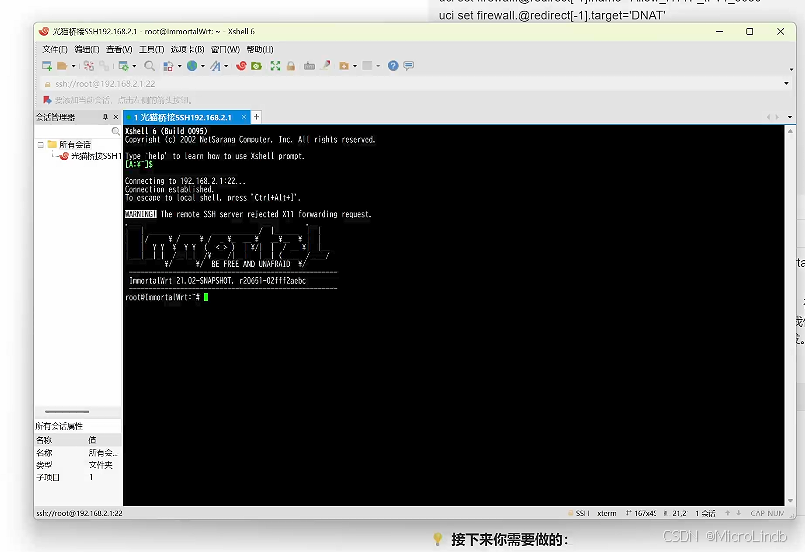Close the 光猫桥接SSH192.168.2.1 tab
This screenshot has width=805, height=552.
[x=244, y=117]
